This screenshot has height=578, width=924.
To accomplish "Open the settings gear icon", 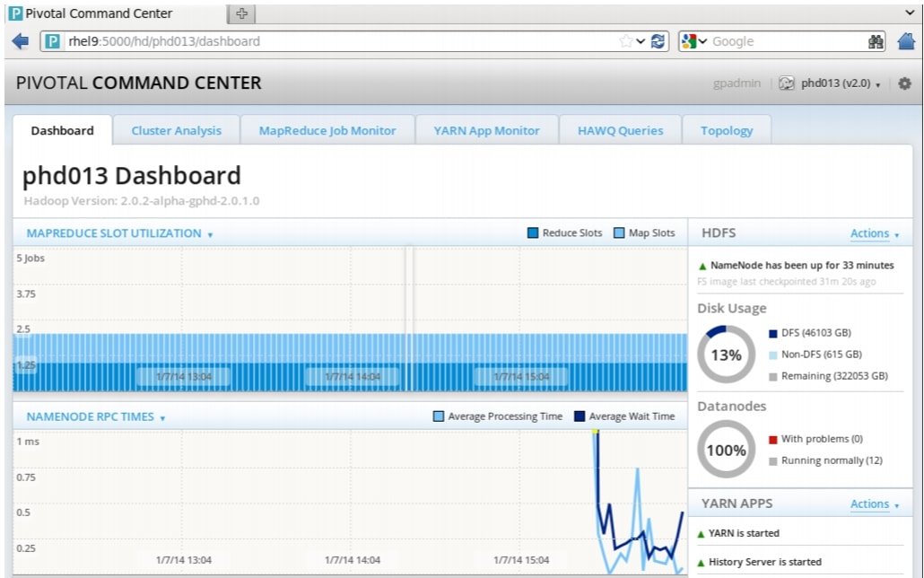I will click(x=904, y=83).
